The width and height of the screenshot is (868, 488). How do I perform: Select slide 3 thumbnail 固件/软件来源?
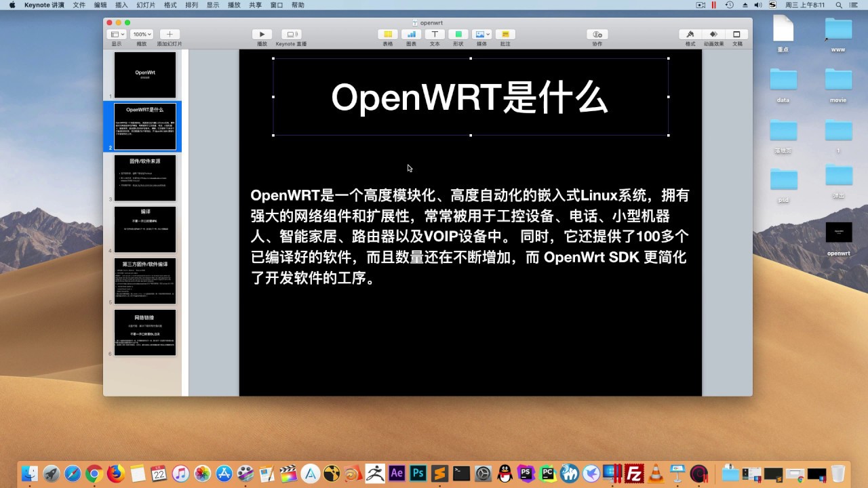(145, 178)
